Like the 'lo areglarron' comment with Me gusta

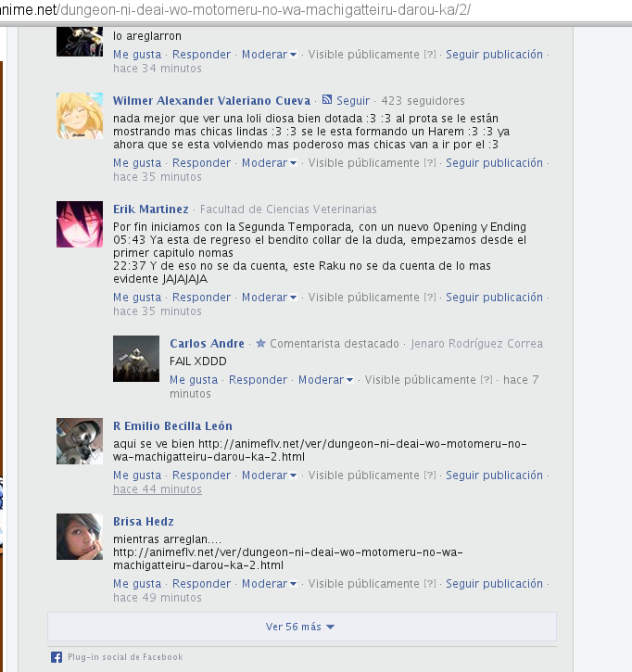pos(137,55)
